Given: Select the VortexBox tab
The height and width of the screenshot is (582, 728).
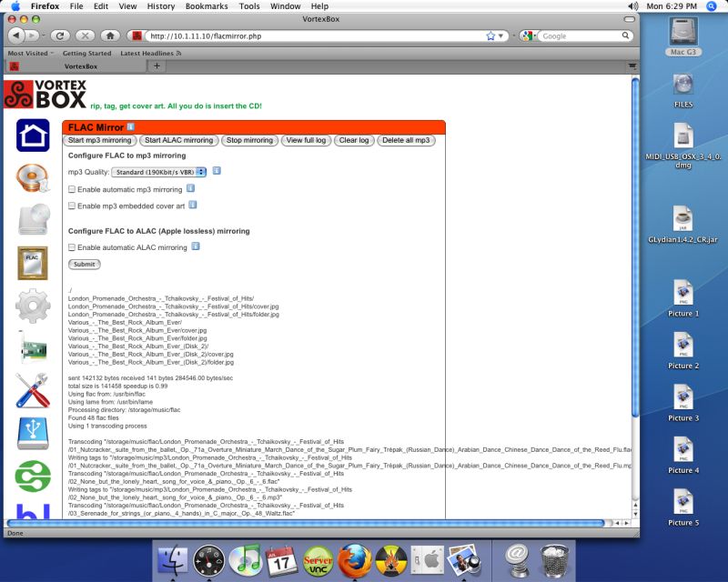Looking at the screenshot, I should pyautogui.click(x=78, y=66).
